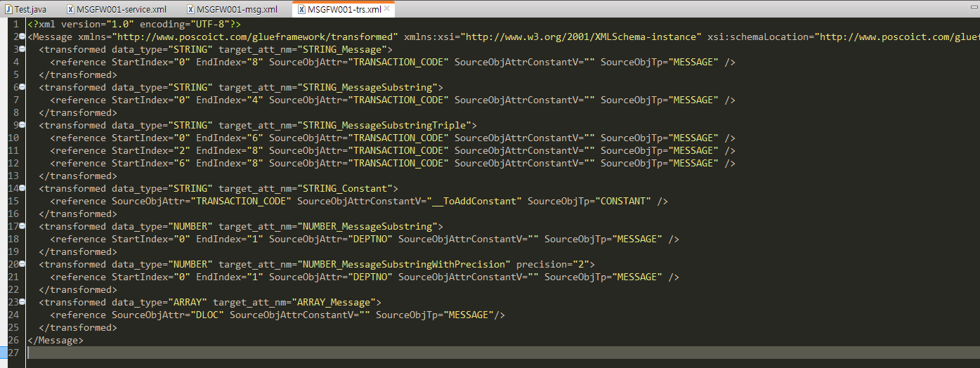
Task: Place cursor on empty line 27
Action: 503,353
